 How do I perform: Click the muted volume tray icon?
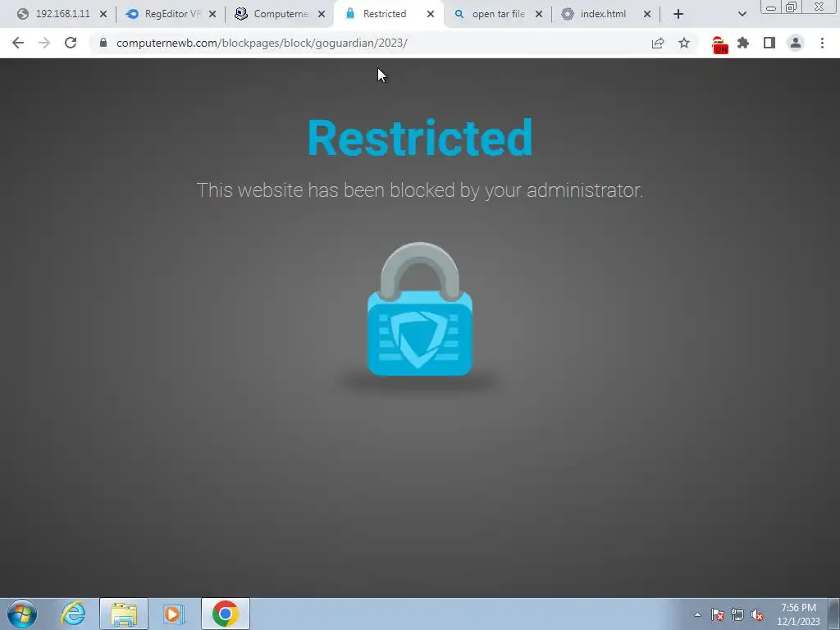(757, 615)
